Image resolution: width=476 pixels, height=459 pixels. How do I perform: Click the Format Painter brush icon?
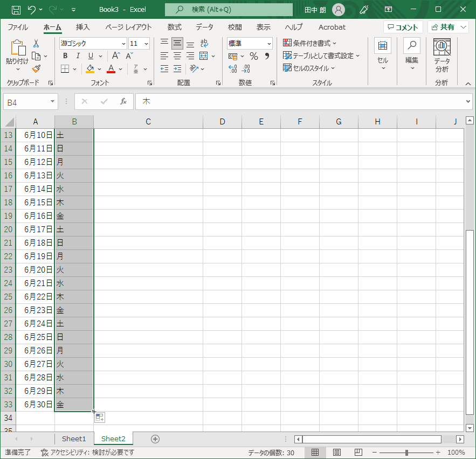click(36, 69)
